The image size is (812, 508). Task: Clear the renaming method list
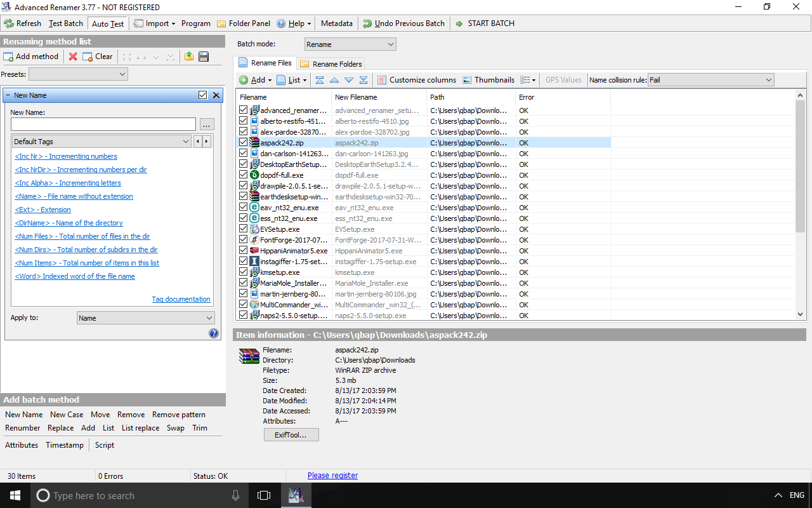coord(98,57)
